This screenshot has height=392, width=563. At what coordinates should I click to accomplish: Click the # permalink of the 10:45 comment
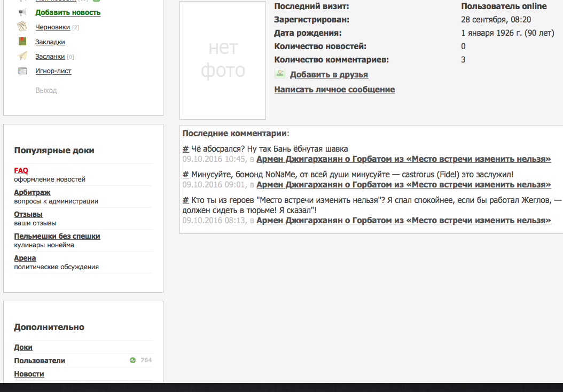[x=185, y=149]
